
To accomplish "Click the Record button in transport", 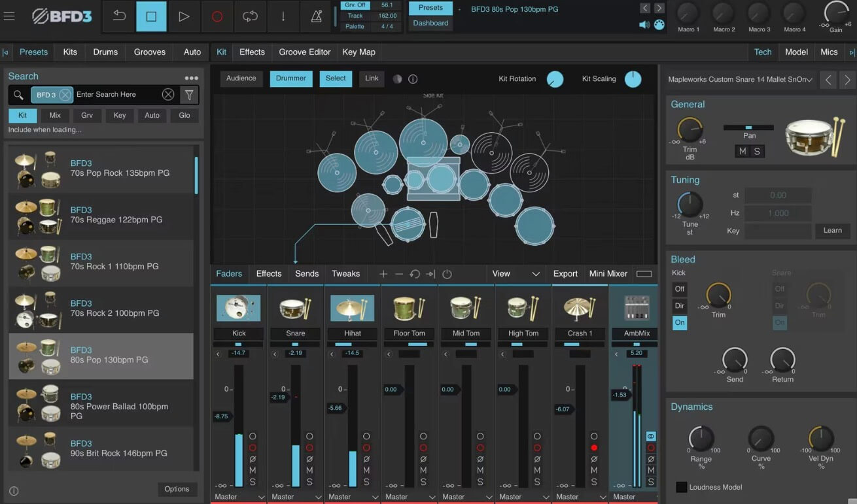I will (x=217, y=17).
